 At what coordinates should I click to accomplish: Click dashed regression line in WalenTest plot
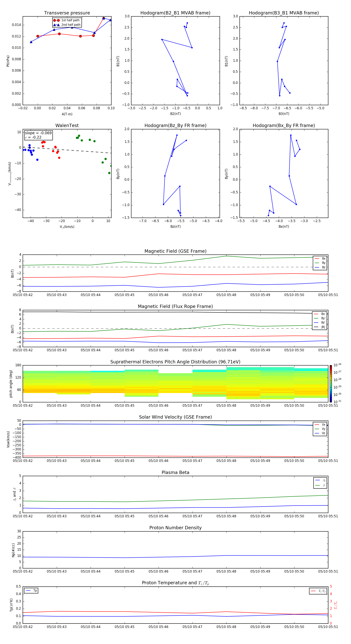point(67,150)
